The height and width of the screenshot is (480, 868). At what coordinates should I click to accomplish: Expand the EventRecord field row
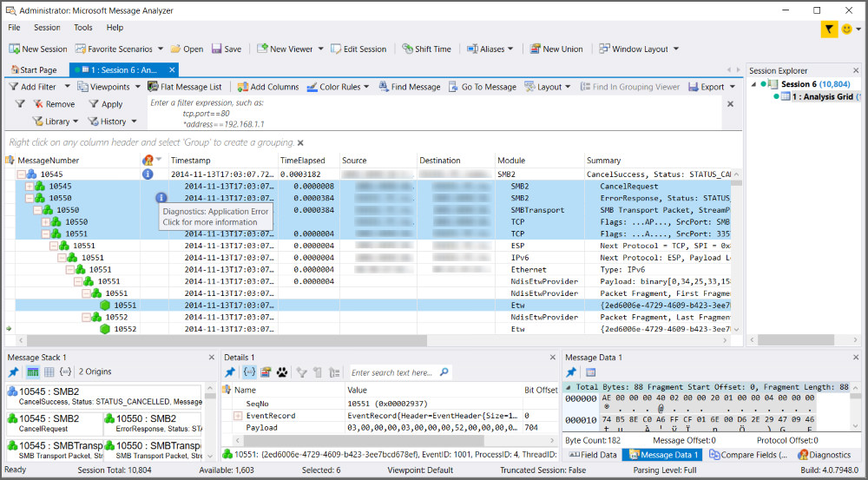[238, 416]
